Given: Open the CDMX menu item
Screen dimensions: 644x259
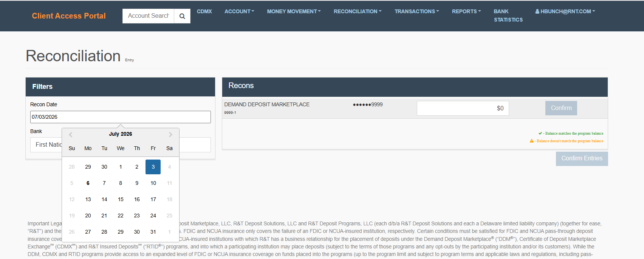Looking at the screenshot, I should (x=204, y=11).
